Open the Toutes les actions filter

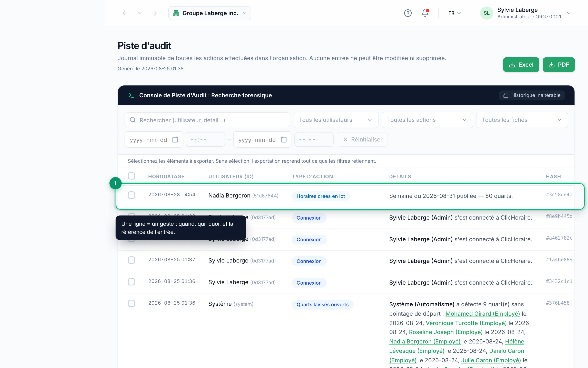point(427,120)
